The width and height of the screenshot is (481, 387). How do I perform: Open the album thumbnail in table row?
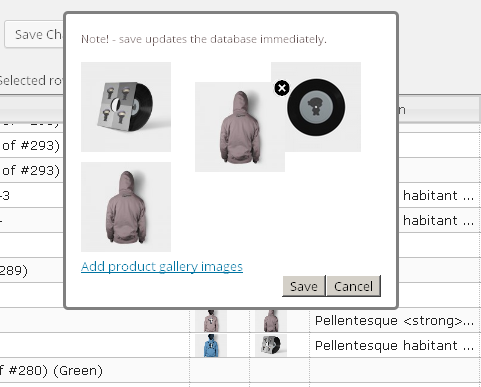[271, 345]
